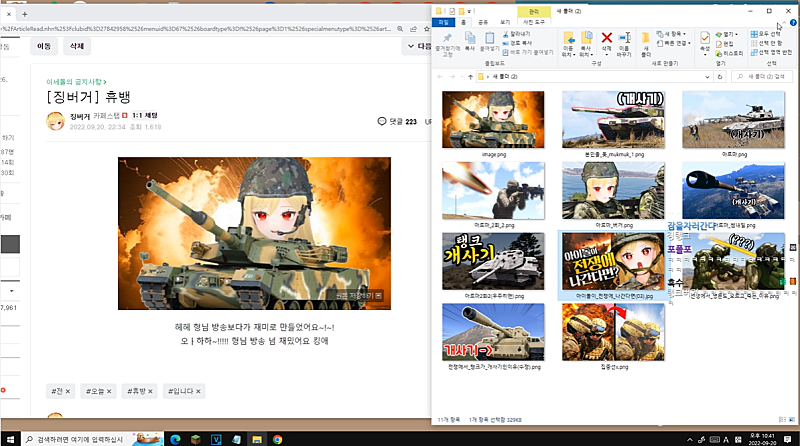Click the Rename (이름 바꾸기) ribbon icon
The height and width of the screenshot is (446, 800).
(626, 40)
